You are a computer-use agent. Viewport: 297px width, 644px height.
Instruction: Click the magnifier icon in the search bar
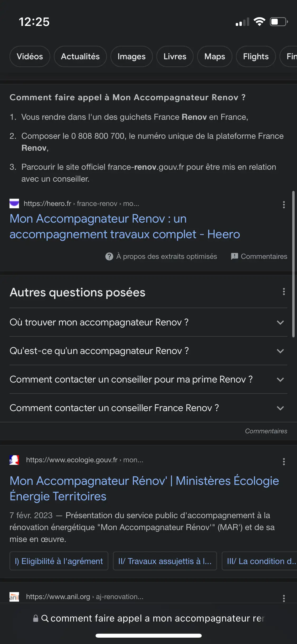click(x=45, y=618)
